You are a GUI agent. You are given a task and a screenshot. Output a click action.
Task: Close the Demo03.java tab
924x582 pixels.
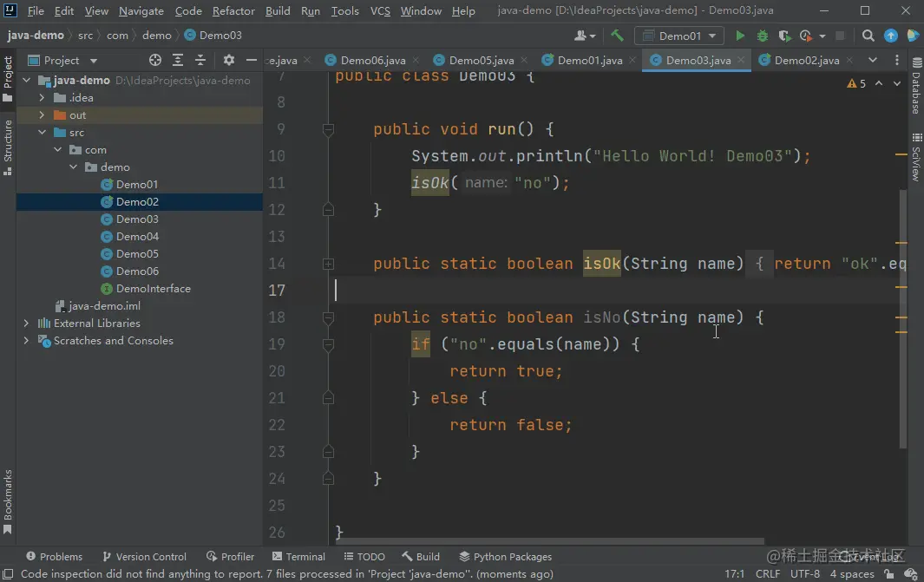tap(741, 60)
